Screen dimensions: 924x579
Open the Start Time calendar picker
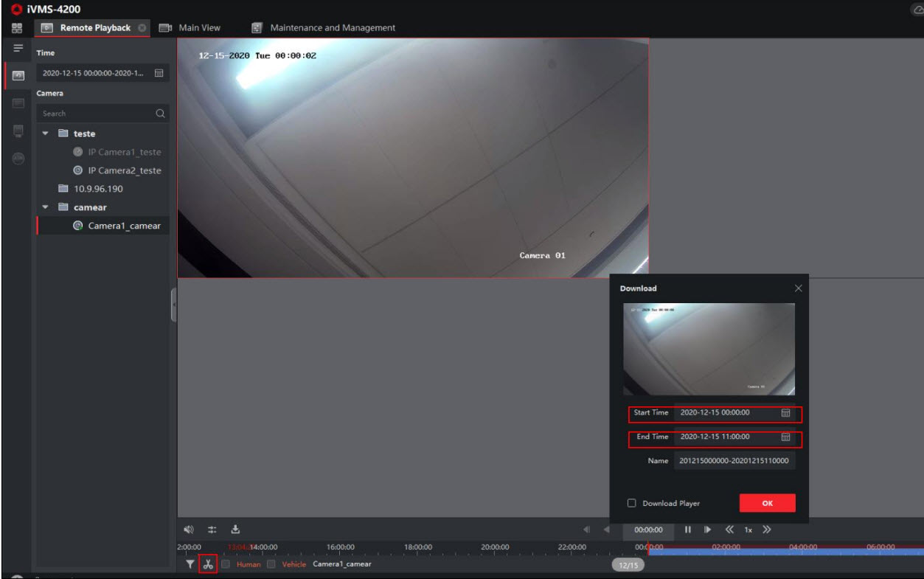[785, 413]
